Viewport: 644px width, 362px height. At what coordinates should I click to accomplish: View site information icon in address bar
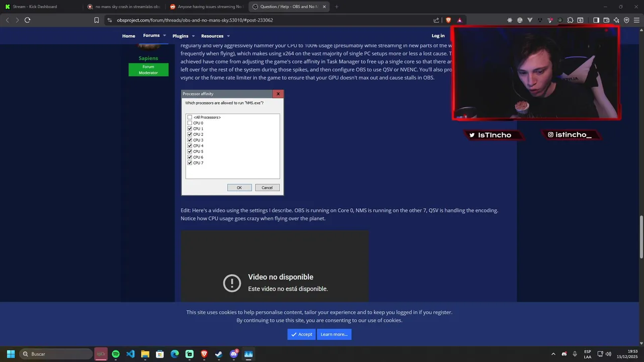(110, 20)
